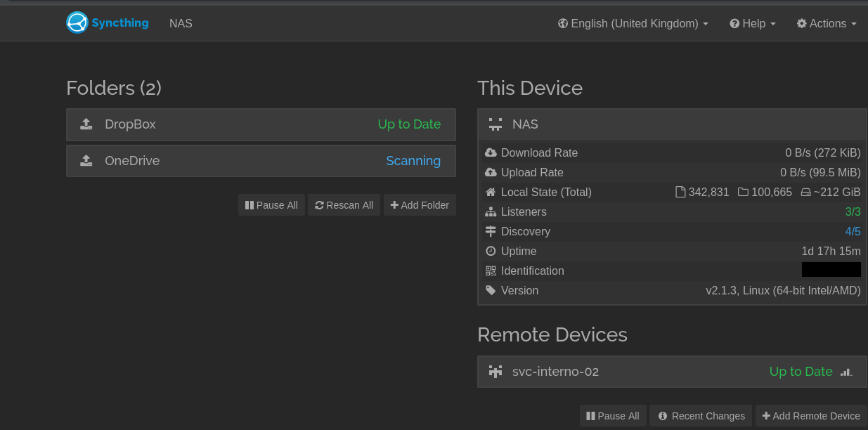The image size is (868, 430).
Task: Click the signal strength icon for svc-interno-02
Action: pos(846,372)
